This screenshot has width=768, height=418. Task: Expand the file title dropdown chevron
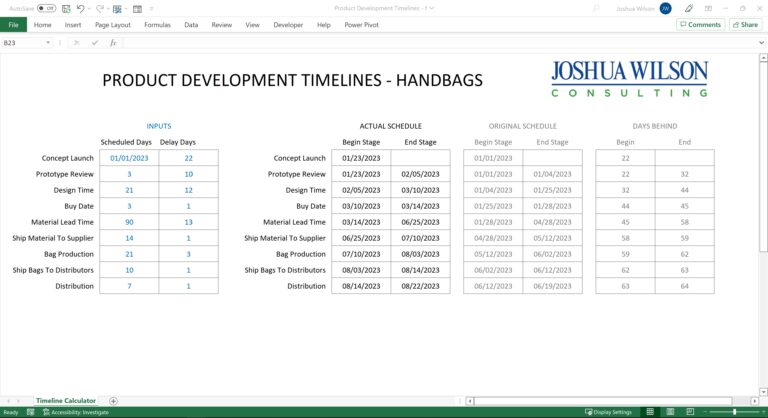(431, 8)
